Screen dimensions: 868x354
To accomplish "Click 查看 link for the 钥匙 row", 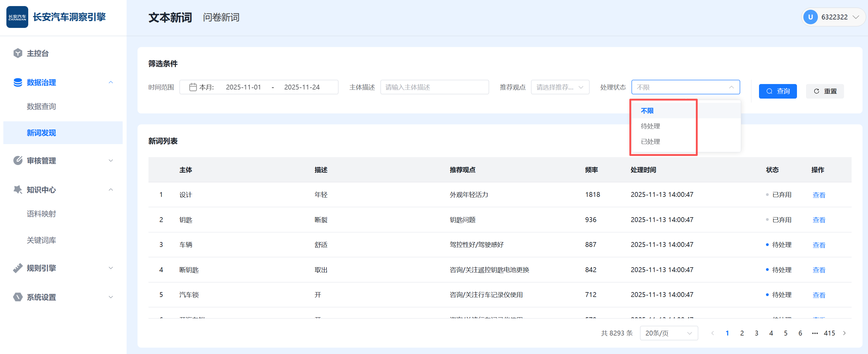I will point(819,220).
